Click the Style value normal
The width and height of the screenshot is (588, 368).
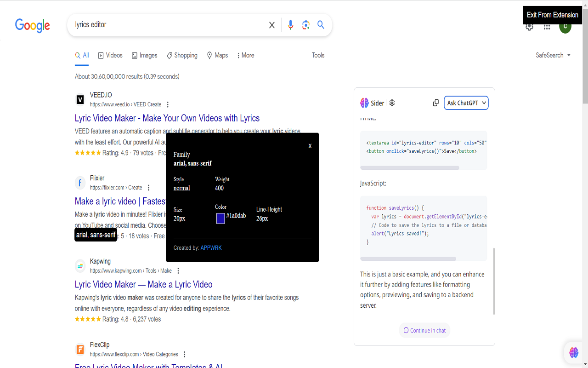pos(181,188)
